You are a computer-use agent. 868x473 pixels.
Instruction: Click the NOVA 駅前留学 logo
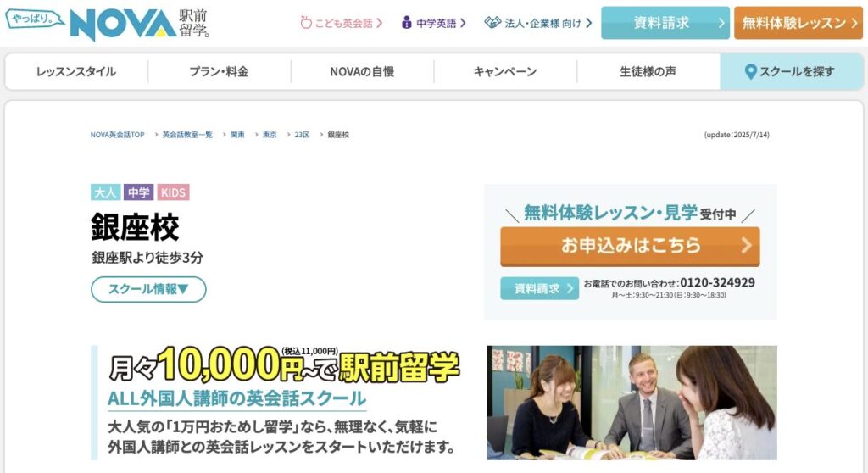point(140,24)
